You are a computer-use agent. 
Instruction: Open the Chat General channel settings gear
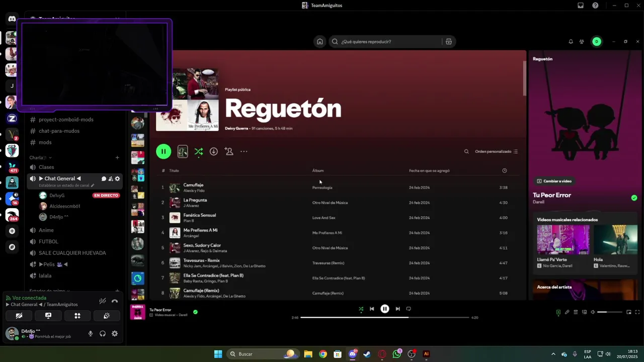(x=118, y=178)
